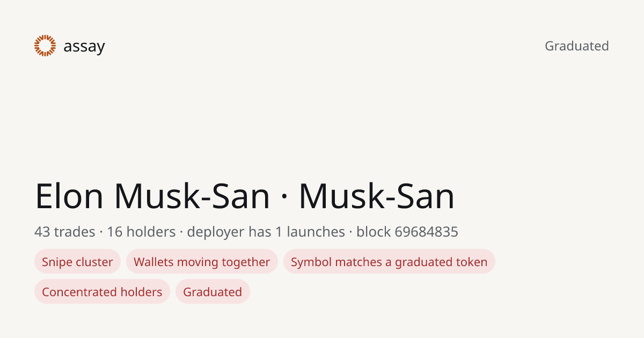Click the Wallets moving together tag
644x338 pixels.
202,262
